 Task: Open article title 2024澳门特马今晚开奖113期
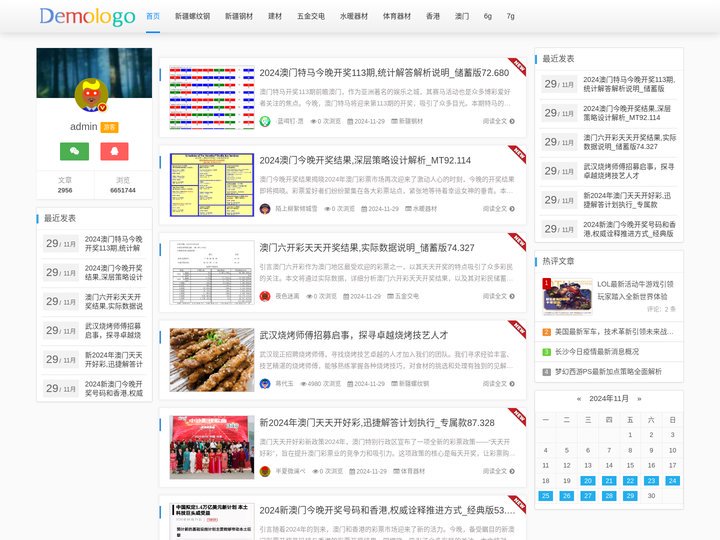pos(384,73)
